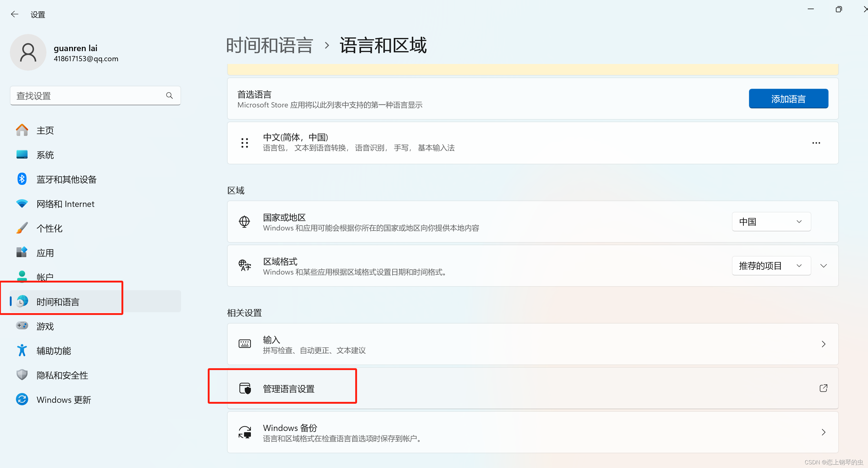This screenshot has width=868, height=468.
Task: Select 辅助功能 in the sidebar
Action: tap(54, 351)
